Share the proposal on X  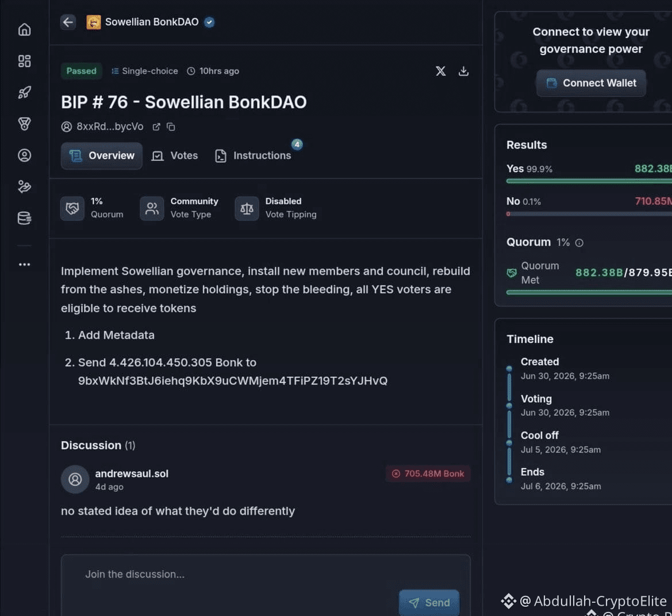(440, 71)
